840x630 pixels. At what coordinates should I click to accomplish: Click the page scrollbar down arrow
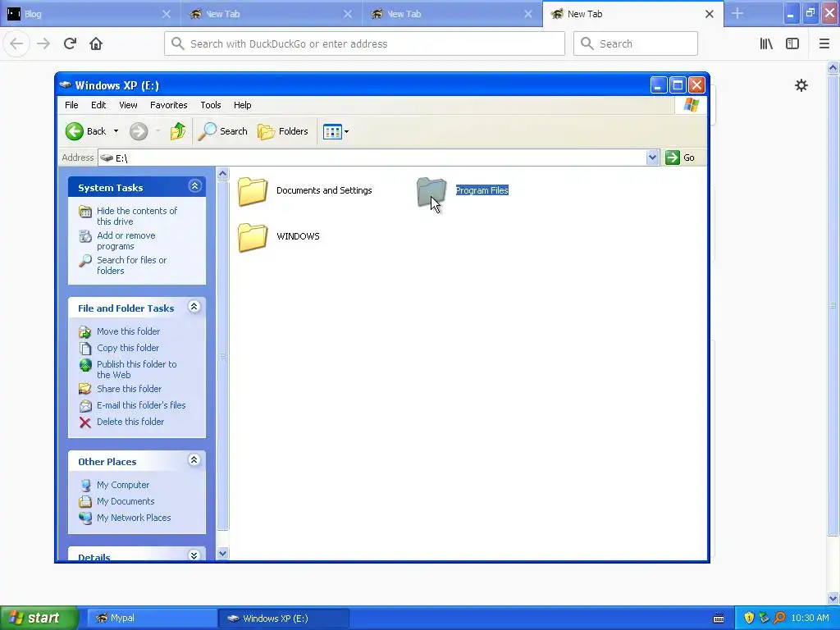tap(833, 598)
